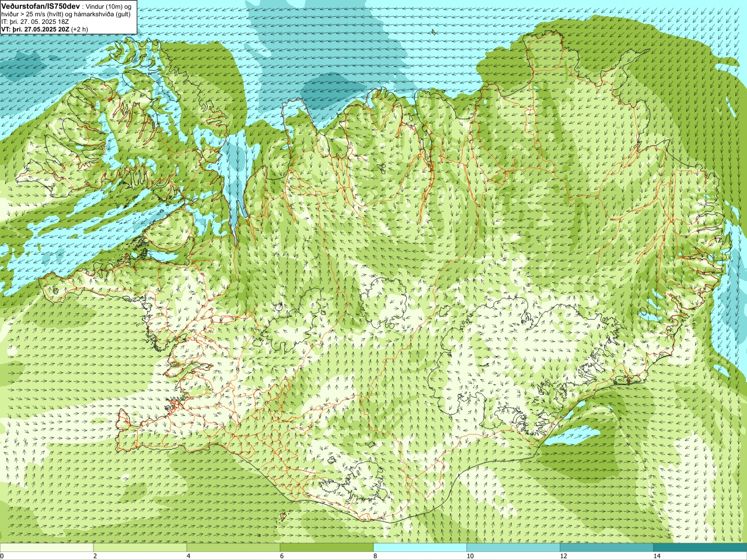Click the light cyan 8–10 m/s legend swatch

(x=420, y=548)
